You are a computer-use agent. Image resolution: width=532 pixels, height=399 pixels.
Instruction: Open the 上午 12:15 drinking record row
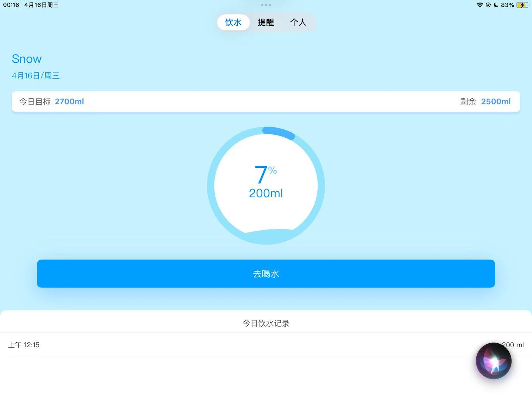click(x=266, y=345)
